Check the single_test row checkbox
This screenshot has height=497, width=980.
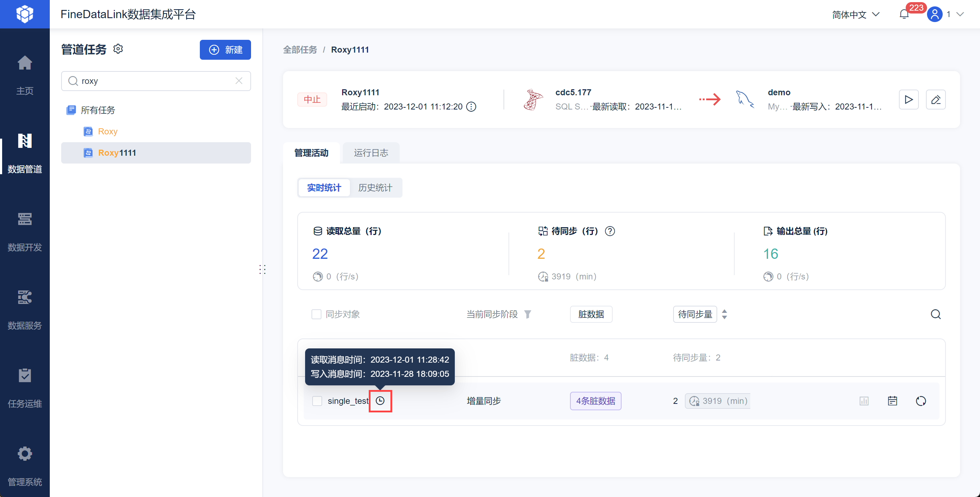click(317, 401)
